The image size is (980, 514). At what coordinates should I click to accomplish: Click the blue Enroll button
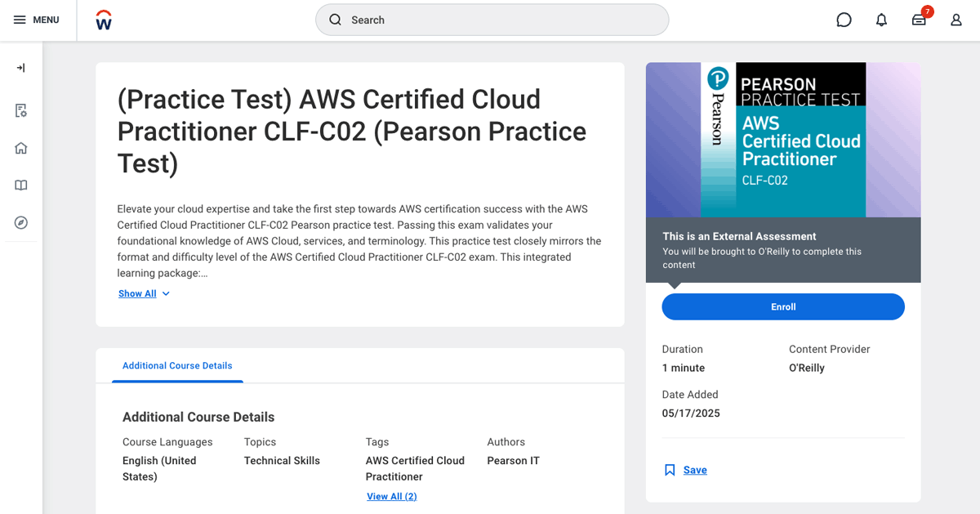coord(783,306)
